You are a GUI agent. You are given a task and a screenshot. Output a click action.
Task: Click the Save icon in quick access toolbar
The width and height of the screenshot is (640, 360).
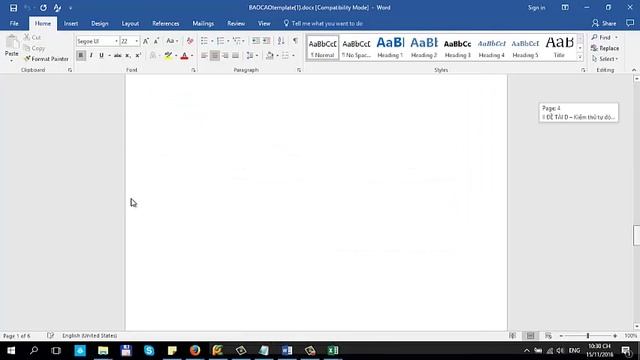coord(13,8)
